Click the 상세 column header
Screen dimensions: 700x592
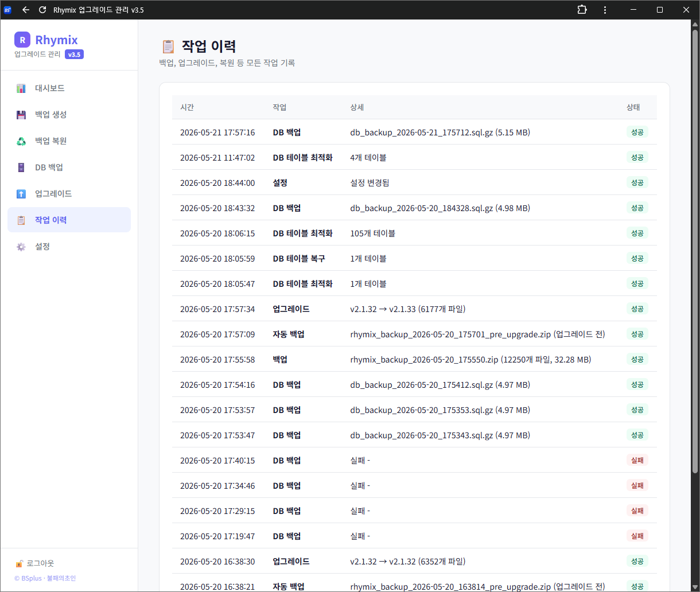point(357,107)
